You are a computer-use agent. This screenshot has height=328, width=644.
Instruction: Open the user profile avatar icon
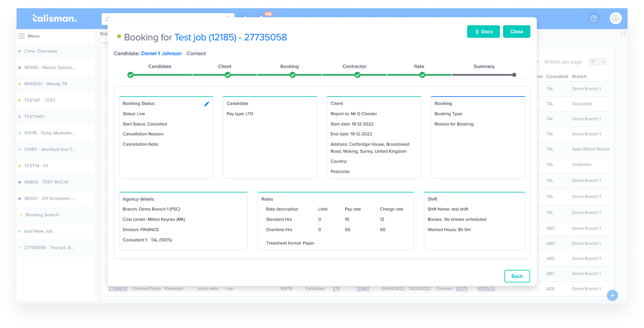pos(615,18)
